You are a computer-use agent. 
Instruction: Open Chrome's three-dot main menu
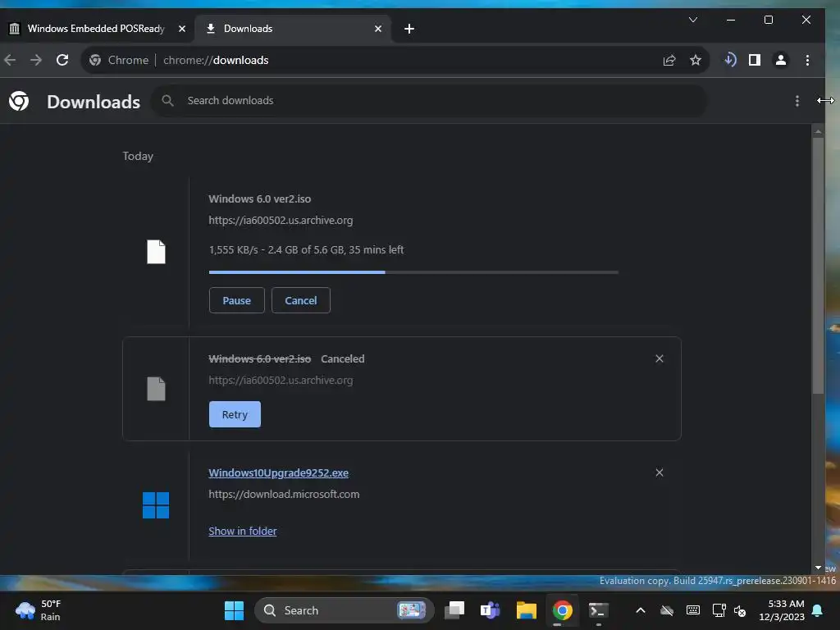(807, 60)
